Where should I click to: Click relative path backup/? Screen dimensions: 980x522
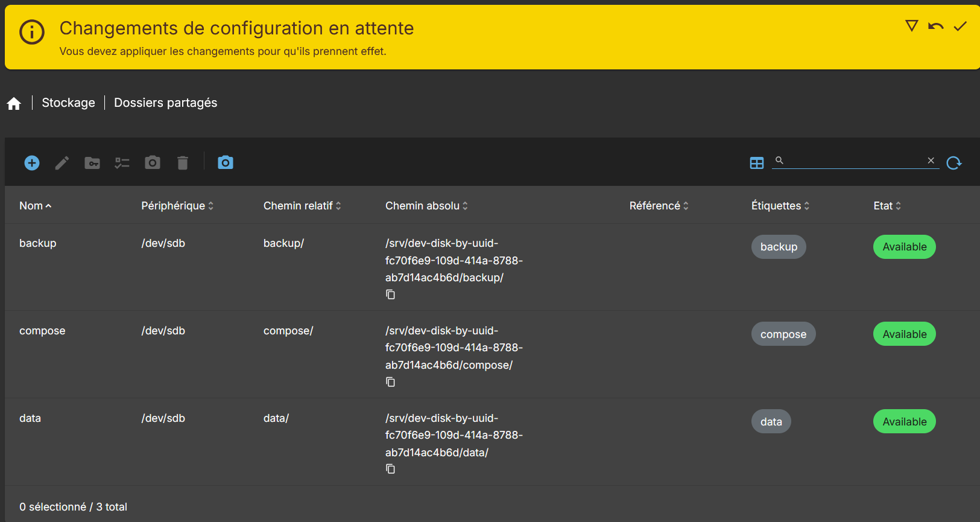click(284, 243)
